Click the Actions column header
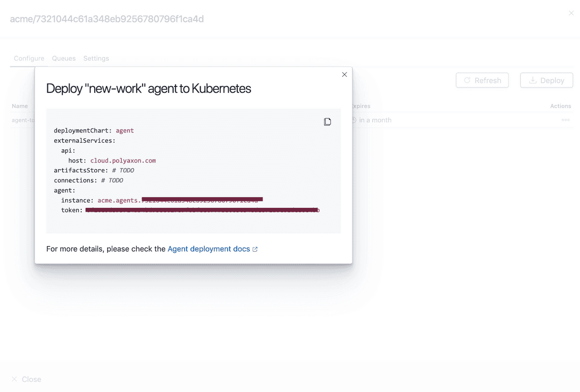 click(x=560, y=106)
